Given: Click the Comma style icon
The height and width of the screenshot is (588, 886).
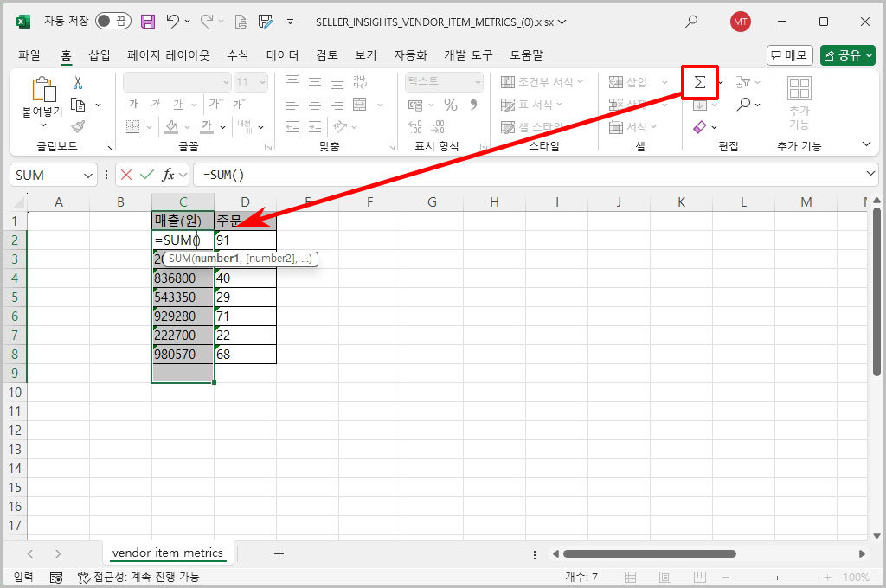Looking at the screenshot, I should (x=473, y=105).
